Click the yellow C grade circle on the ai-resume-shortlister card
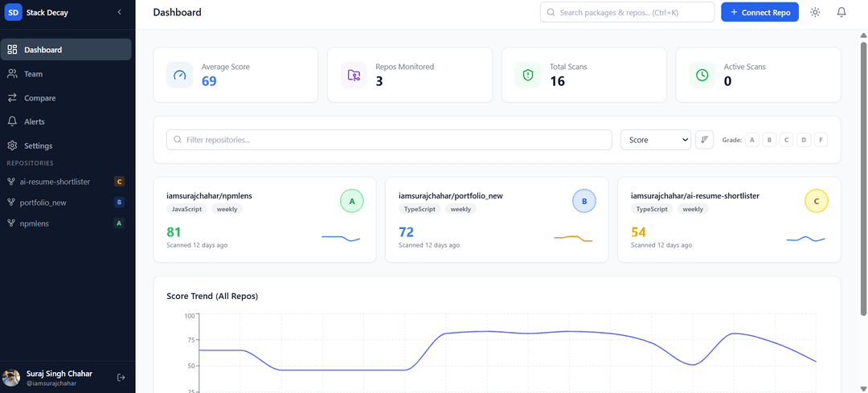Image resolution: width=868 pixels, height=393 pixels. [816, 202]
